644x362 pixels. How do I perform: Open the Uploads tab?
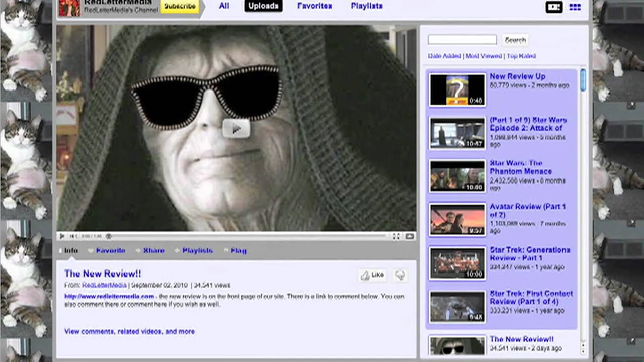263,6
